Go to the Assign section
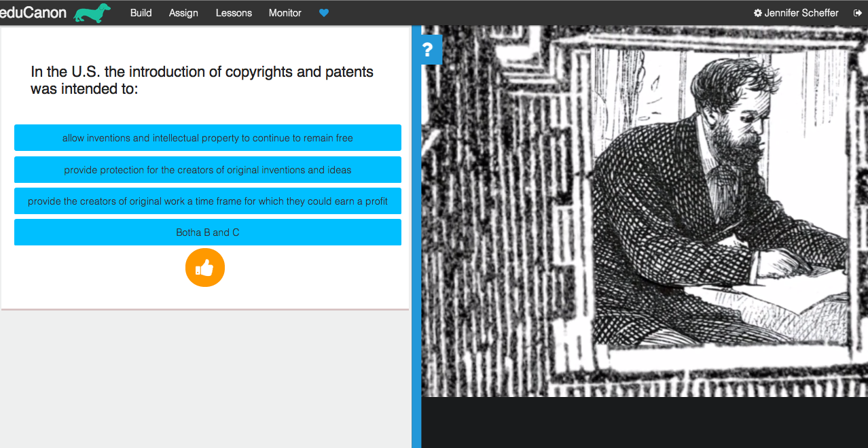868x448 pixels. 183,13
